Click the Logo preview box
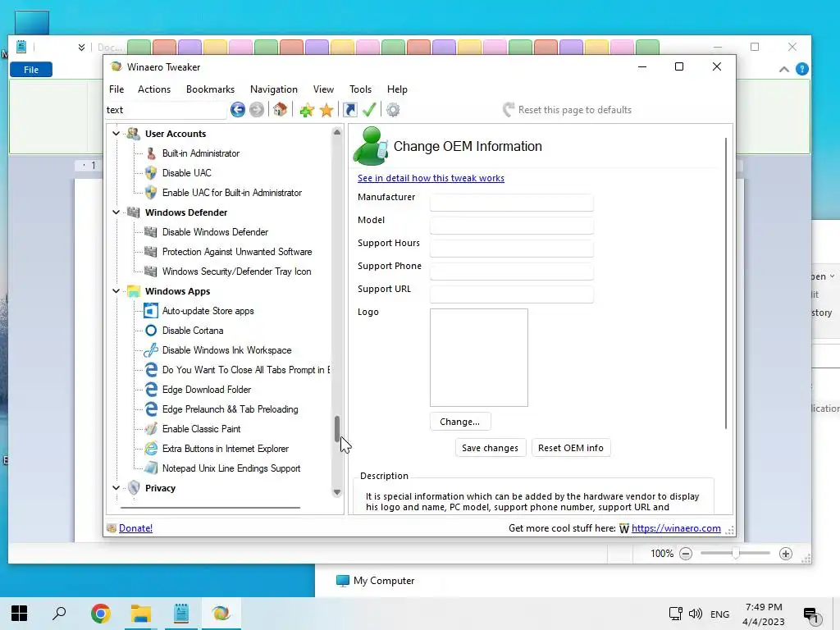The width and height of the screenshot is (840, 630). pyautogui.click(x=479, y=358)
